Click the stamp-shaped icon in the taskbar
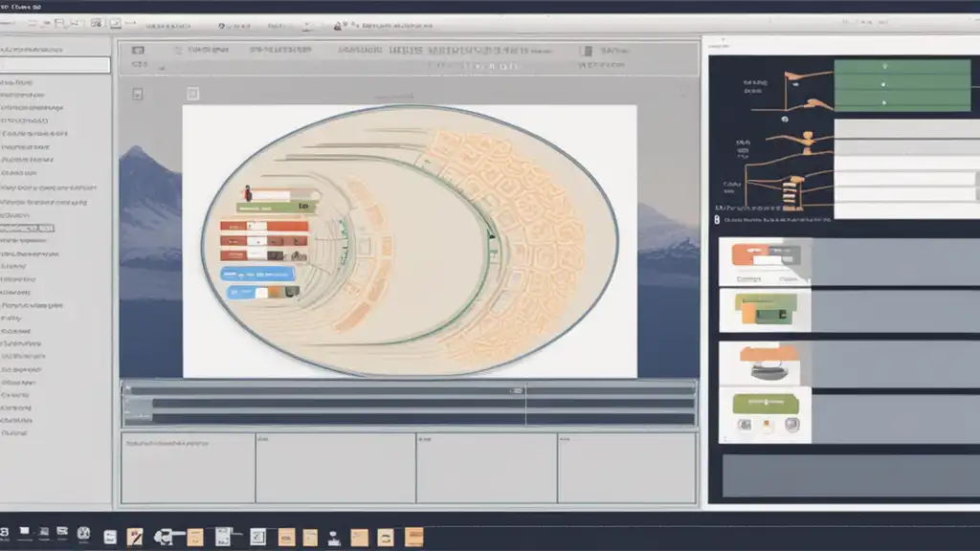The height and width of the screenshot is (551, 980). 334,539
